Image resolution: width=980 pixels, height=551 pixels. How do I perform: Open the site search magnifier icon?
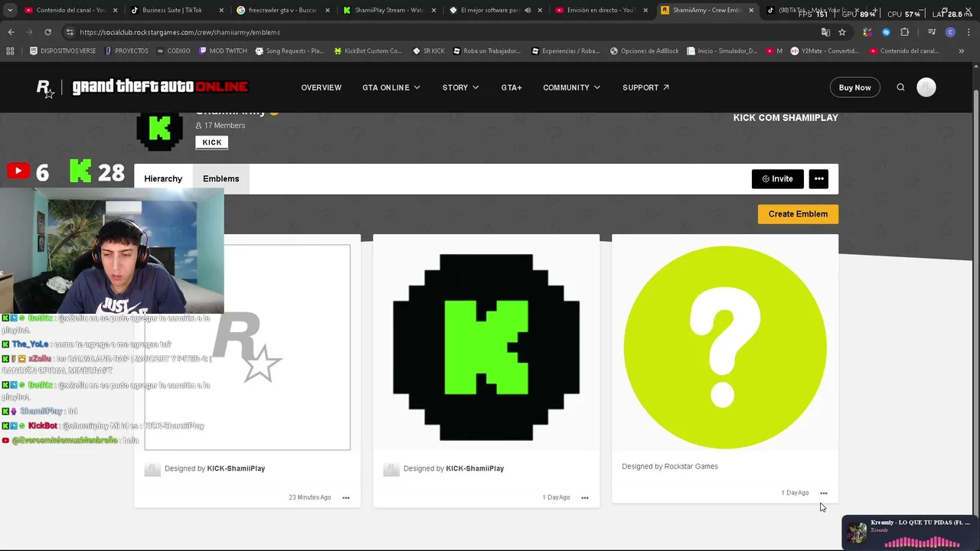click(900, 87)
